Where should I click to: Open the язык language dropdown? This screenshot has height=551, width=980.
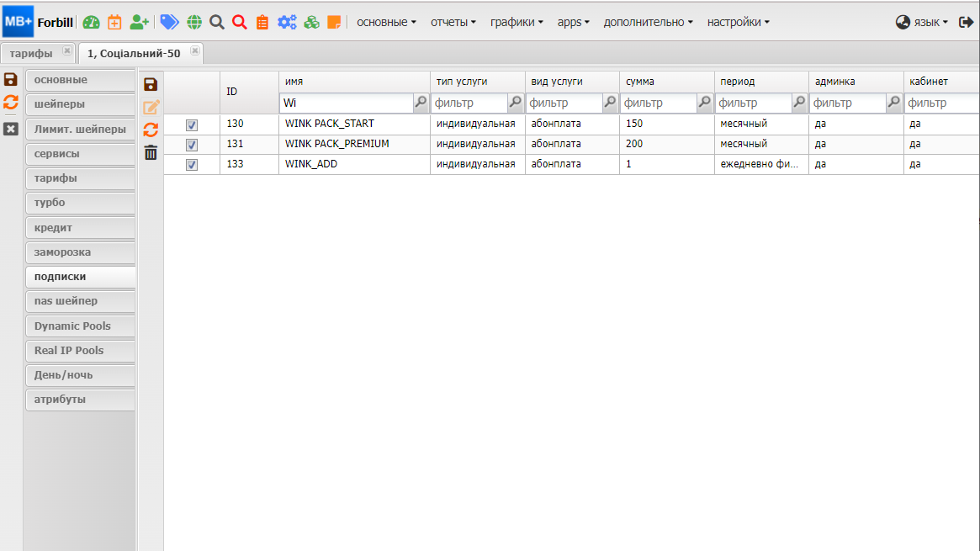pos(922,23)
